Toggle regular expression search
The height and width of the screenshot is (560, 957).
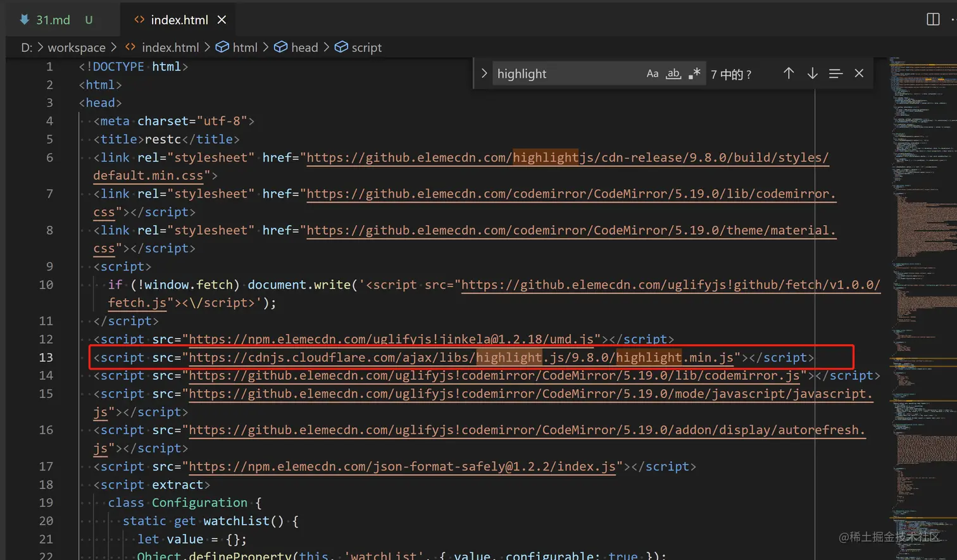point(694,73)
